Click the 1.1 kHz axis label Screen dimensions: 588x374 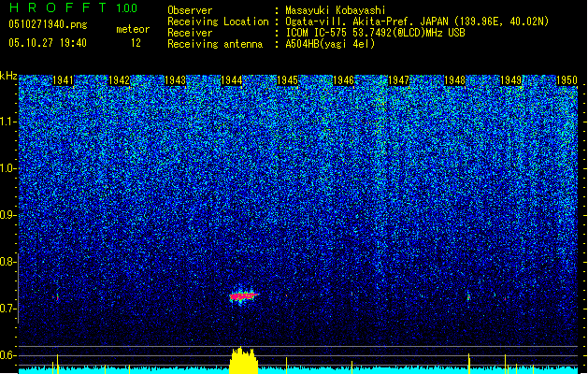[7, 122]
